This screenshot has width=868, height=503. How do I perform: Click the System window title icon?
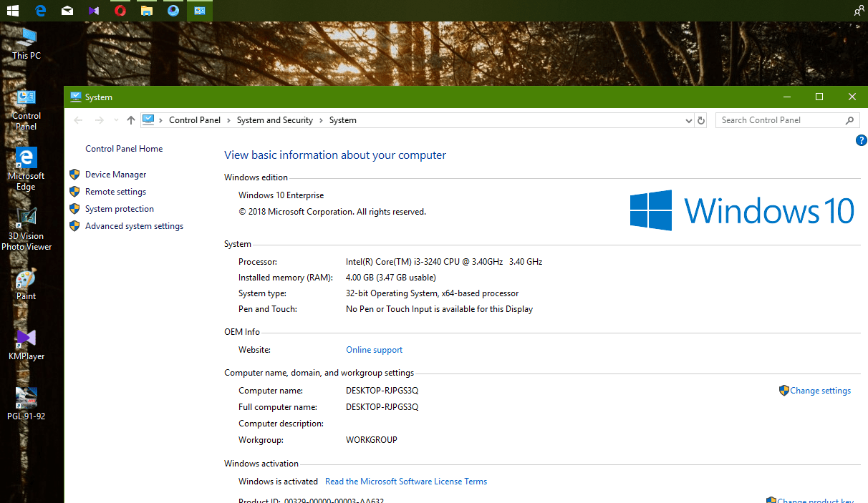pos(75,97)
